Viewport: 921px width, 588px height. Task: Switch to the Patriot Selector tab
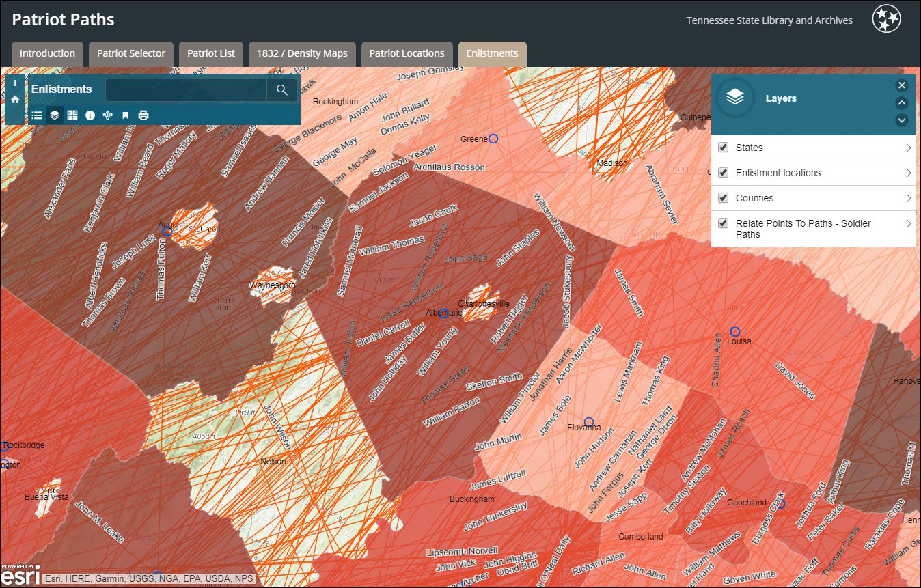pyautogui.click(x=130, y=53)
